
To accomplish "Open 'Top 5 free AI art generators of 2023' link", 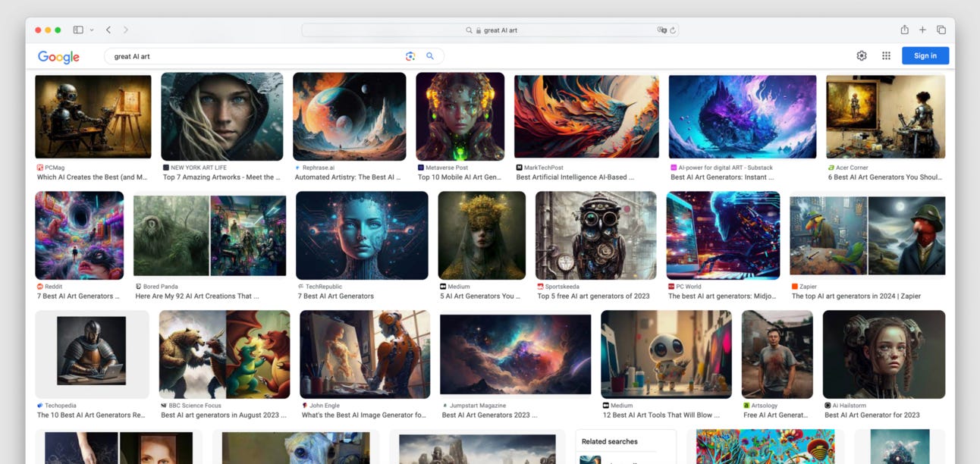I will [594, 296].
